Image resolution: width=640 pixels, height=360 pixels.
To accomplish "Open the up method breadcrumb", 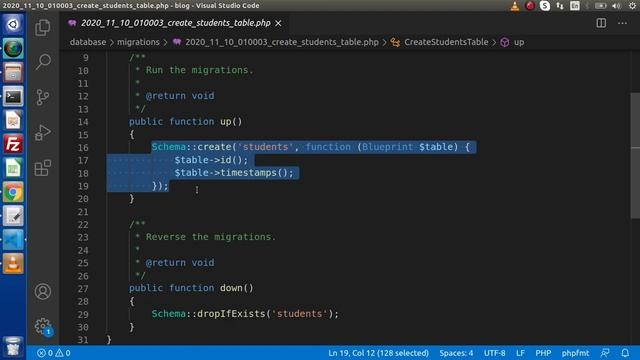I will (519, 42).
